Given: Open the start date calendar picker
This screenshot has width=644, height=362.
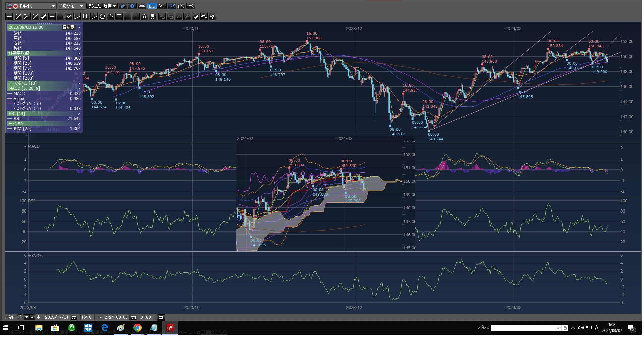Looking at the screenshot, I should (x=74, y=317).
